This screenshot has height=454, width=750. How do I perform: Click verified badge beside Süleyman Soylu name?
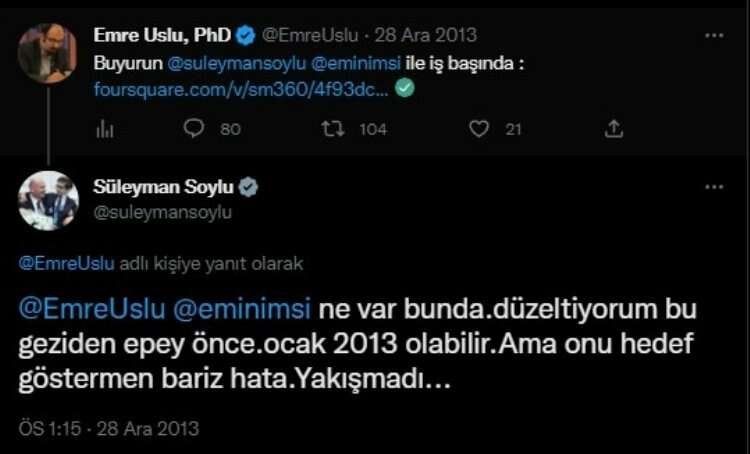pyautogui.click(x=248, y=187)
